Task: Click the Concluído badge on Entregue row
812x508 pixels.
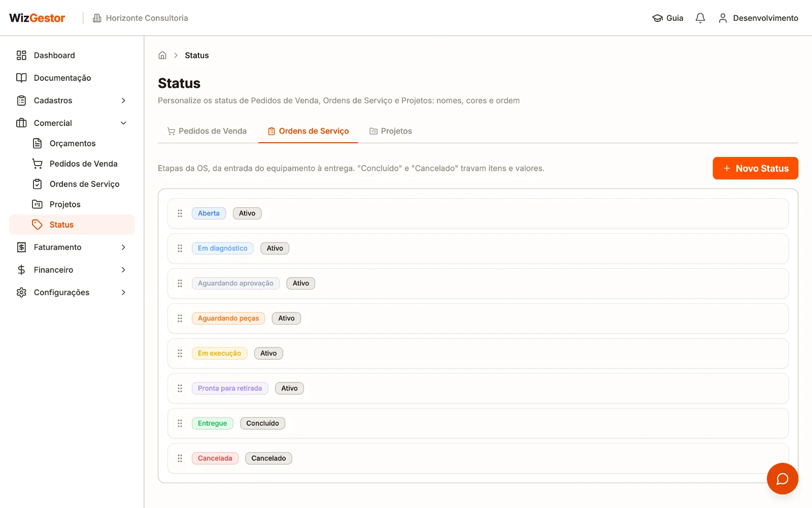Action: [x=262, y=423]
